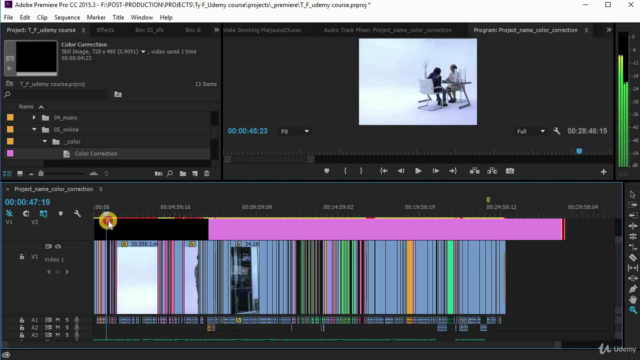Viewport: 640px width, 360px height.
Task: Click New Bin icon in Project panel
Action: (183, 173)
